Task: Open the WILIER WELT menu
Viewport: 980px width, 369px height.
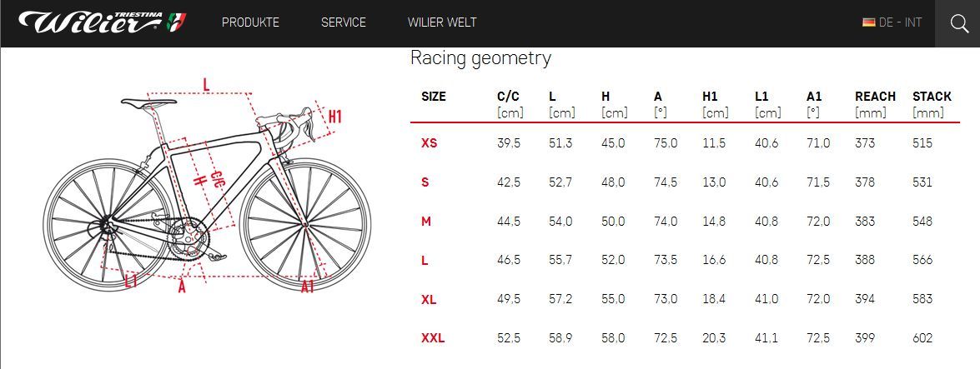Action: pyautogui.click(x=442, y=22)
